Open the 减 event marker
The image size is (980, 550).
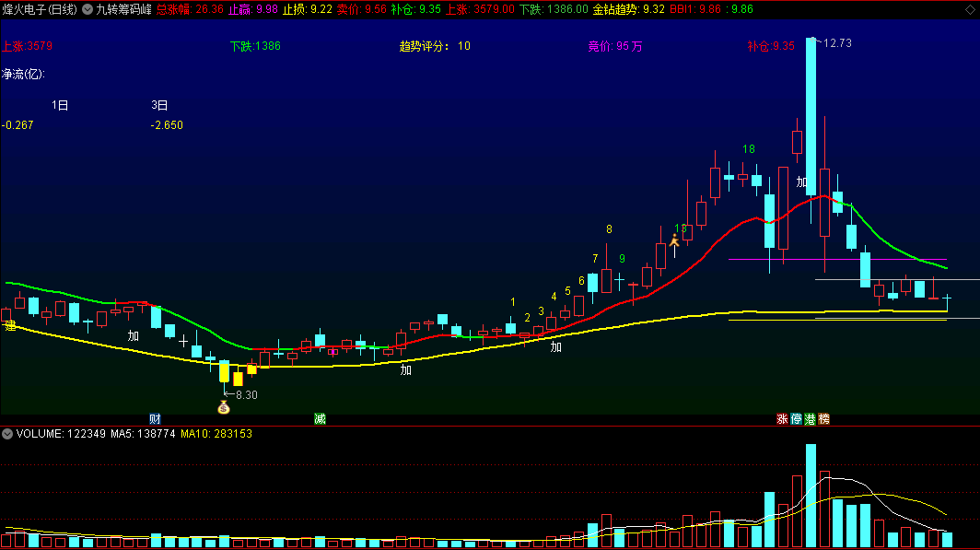(320, 419)
